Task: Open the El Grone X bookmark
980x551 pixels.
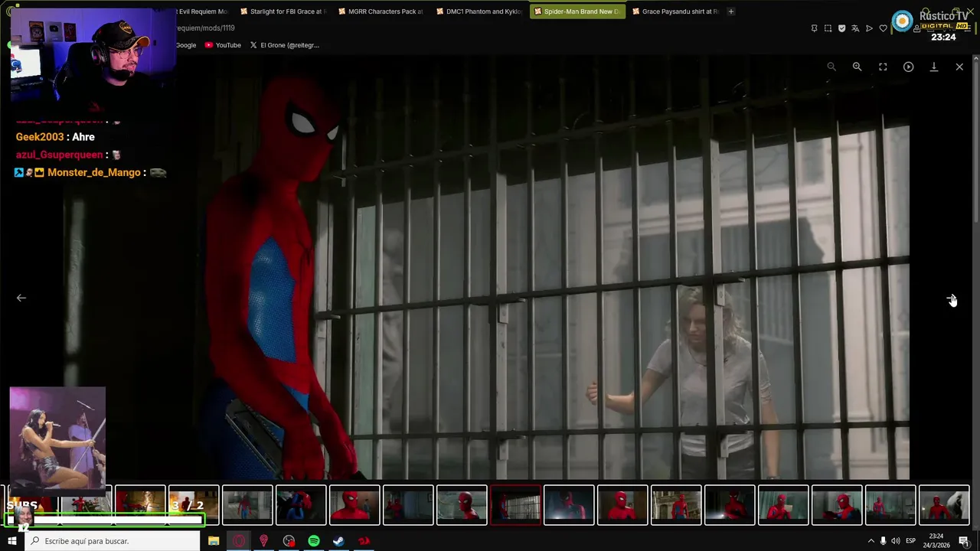Action: coord(284,45)
